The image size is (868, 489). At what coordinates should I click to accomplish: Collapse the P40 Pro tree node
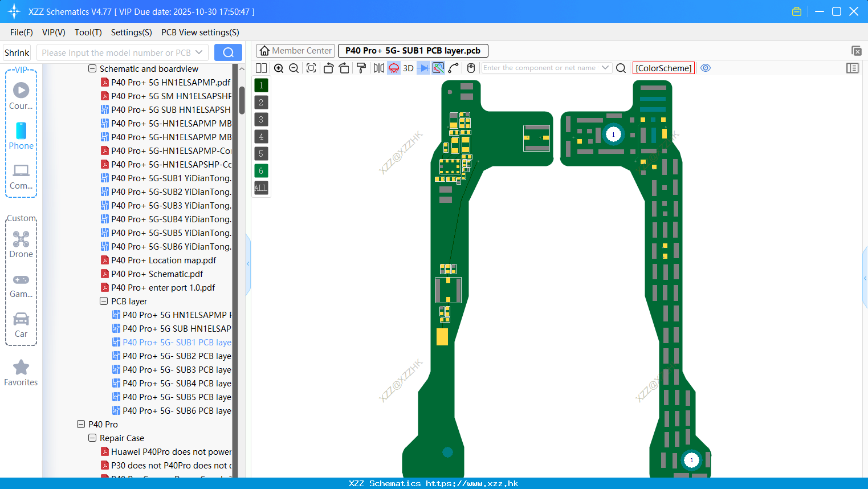(x=81, y=425)
